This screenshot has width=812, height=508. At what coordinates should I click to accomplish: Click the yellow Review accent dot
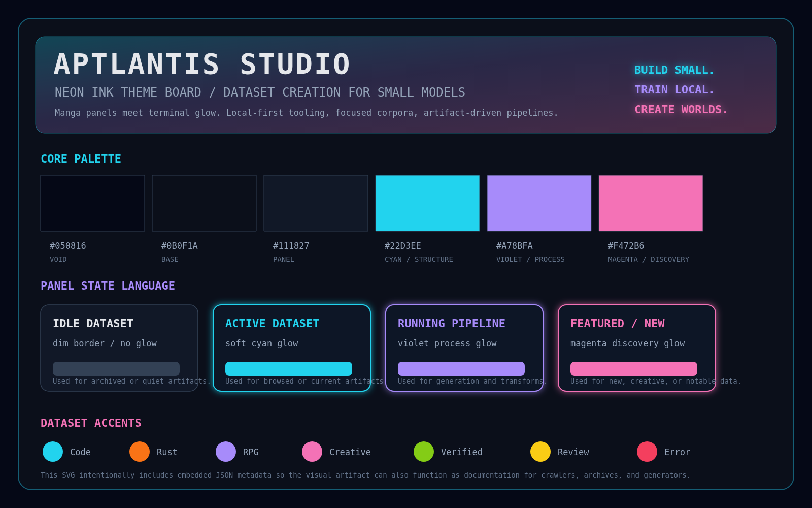point(540,452)
